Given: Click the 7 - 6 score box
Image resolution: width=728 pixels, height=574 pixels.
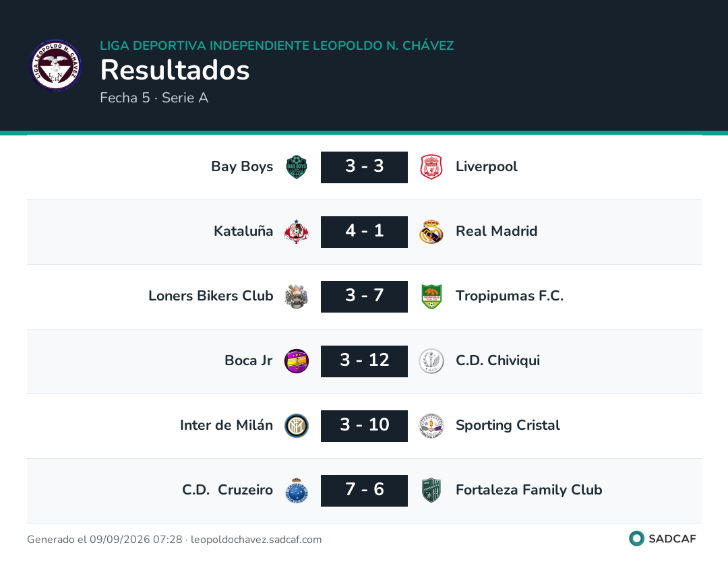Looking at the screenshot, I should pyautogui.click(x=364, y=490).
